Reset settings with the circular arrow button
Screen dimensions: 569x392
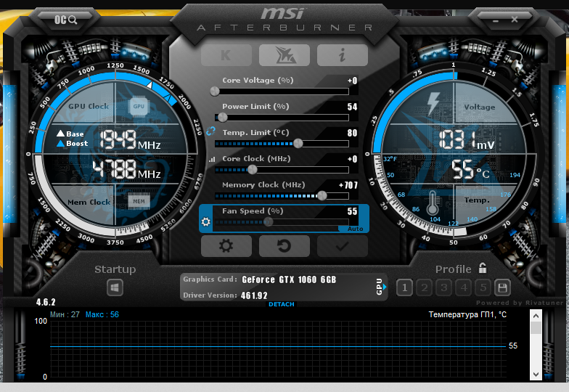[284, 246]
